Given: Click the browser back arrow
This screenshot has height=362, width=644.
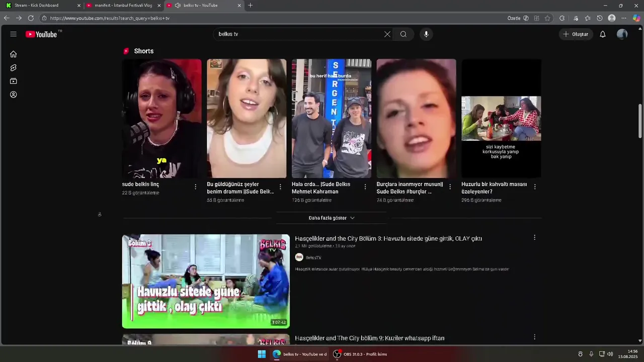Looking at the screenshot, I should tap(7, 18).
